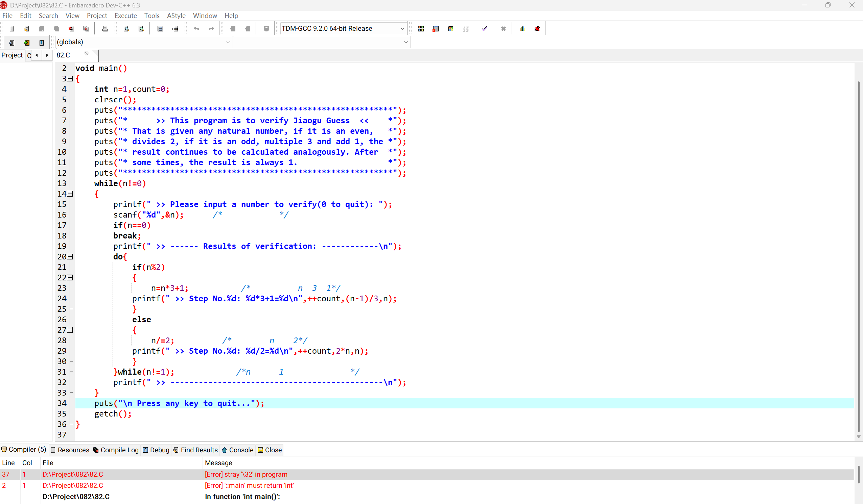Collapse the do-block fold at line 20
This screenshot has width=863, height=504.
(x=70, y=257)
